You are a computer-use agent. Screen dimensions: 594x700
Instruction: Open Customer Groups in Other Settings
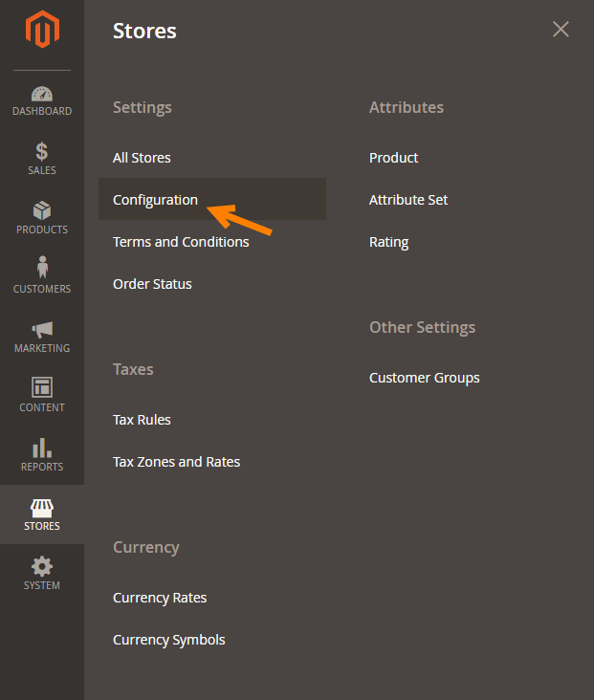pyautogui.click(x=424, y=378)
